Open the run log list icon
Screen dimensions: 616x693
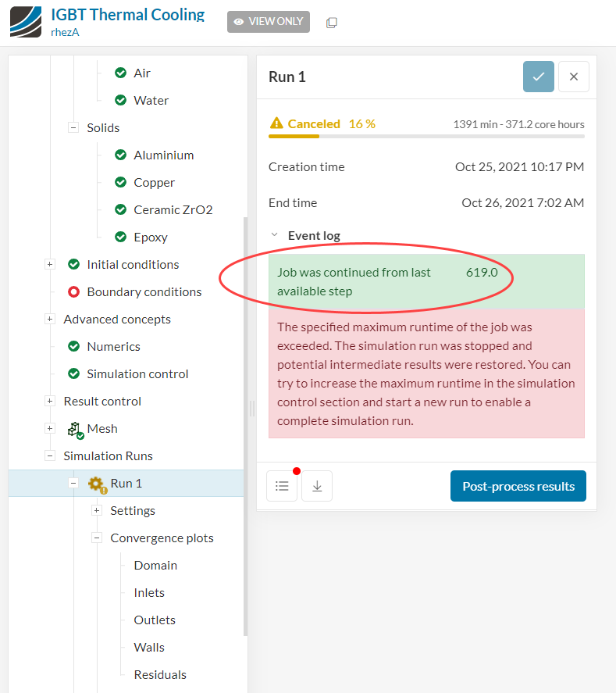click(282, 486)
